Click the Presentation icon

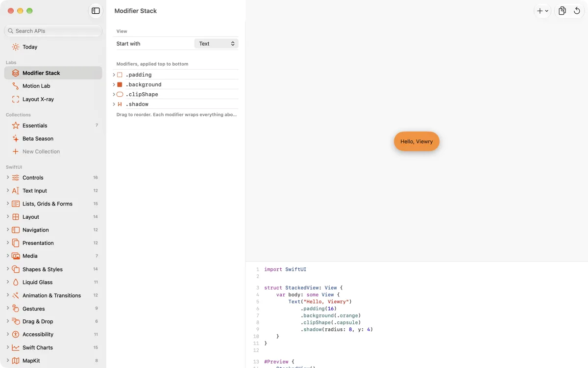(16, 243)
